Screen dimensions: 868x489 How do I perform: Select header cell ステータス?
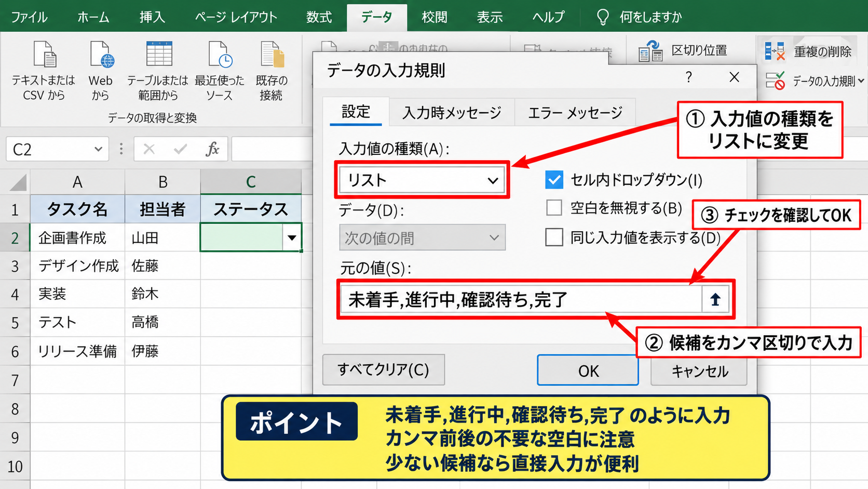tap(251, 209)
